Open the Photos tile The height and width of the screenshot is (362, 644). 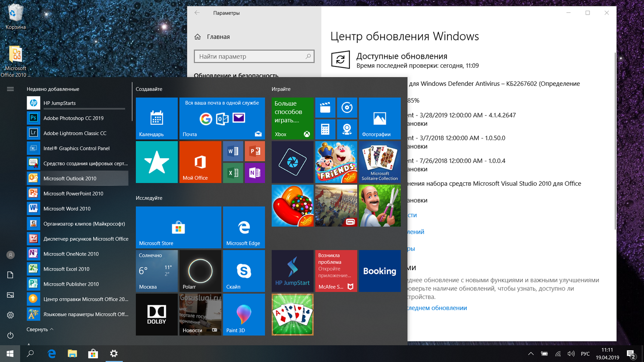(380, 118)
